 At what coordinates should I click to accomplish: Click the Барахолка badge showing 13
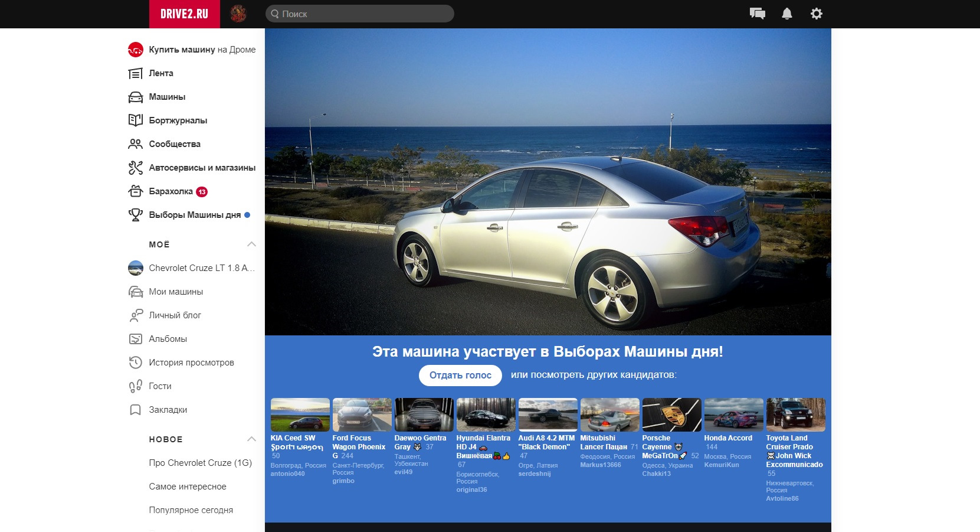pos(202,191)
